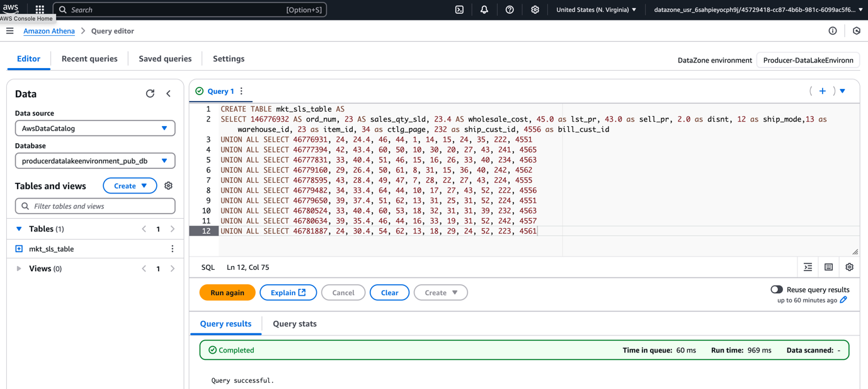Open query editor settings gear
The width and height of the screenshot is (868, 389).
click(x=849, y=267)
